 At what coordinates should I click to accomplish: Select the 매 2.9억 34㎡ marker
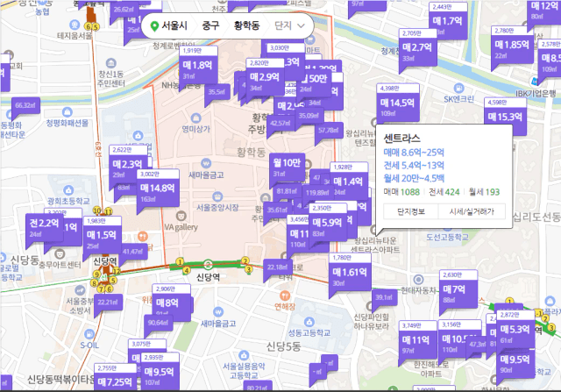coord(265,77)
